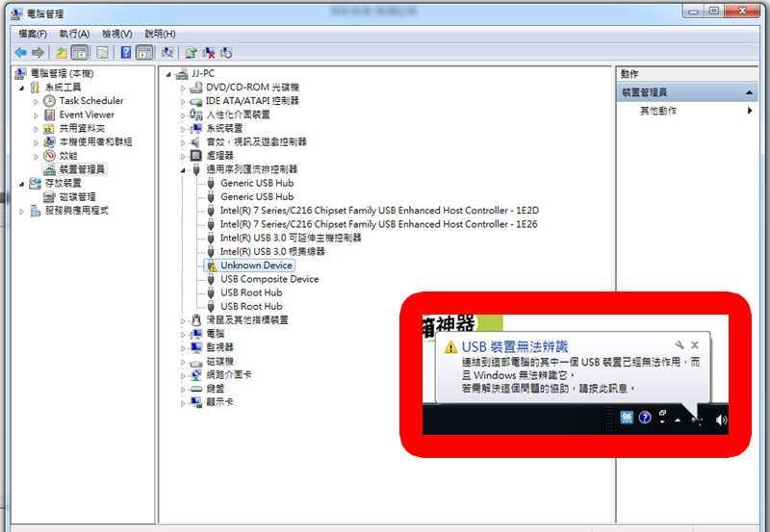
Task: Select Intel USB Enhanced Host Controller - 1E26
Action: [378, 224]
